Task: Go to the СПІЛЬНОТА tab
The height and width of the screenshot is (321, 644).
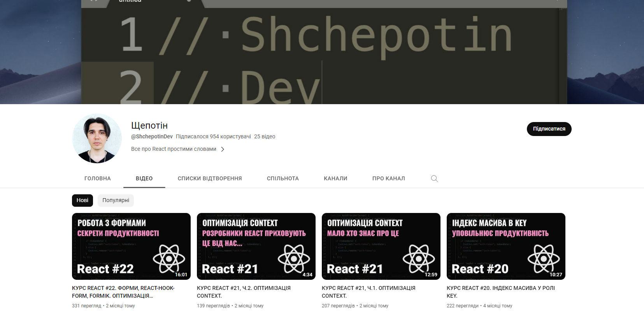Action: tap(283, 178)
